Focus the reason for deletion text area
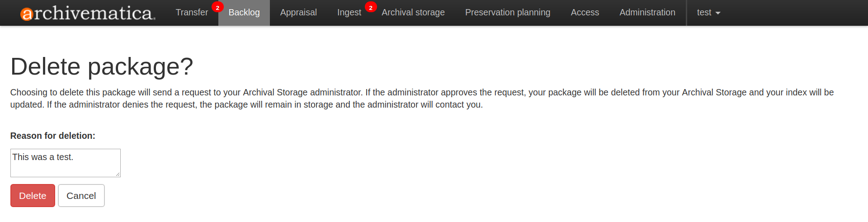This screenshot has height=222, width=868. coord(65,163)
